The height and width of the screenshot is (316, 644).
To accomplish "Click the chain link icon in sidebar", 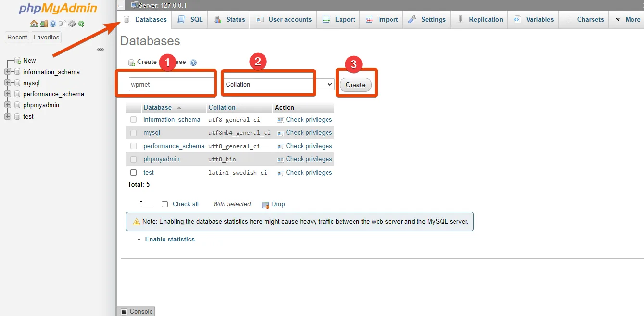I will (101, 49).
